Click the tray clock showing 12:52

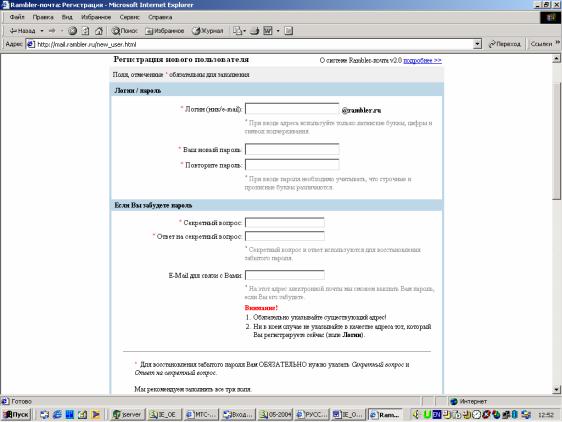click(546, 415)
